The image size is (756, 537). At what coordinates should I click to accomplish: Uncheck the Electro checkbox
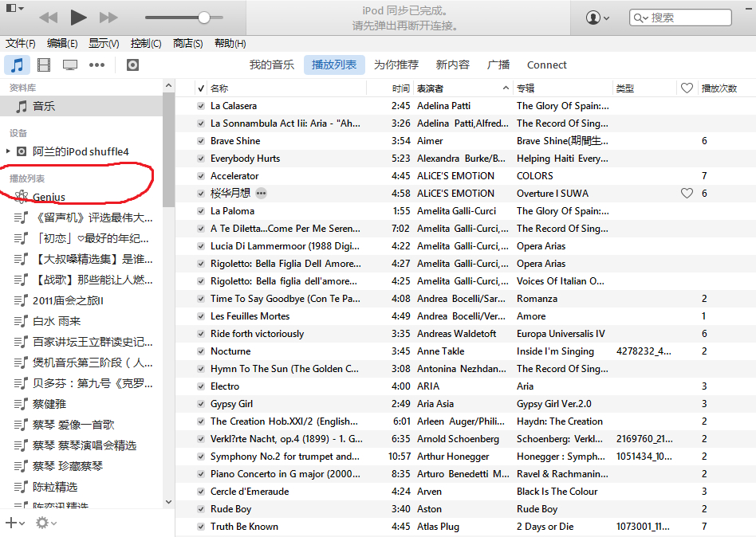201,386
